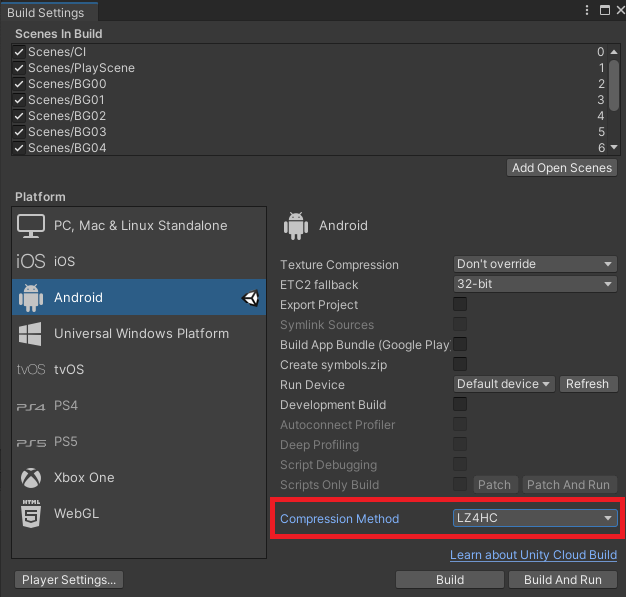Open the Build Settings kebab menu
The height and width of the screenshot is (597, 628).
click(587, 10)
